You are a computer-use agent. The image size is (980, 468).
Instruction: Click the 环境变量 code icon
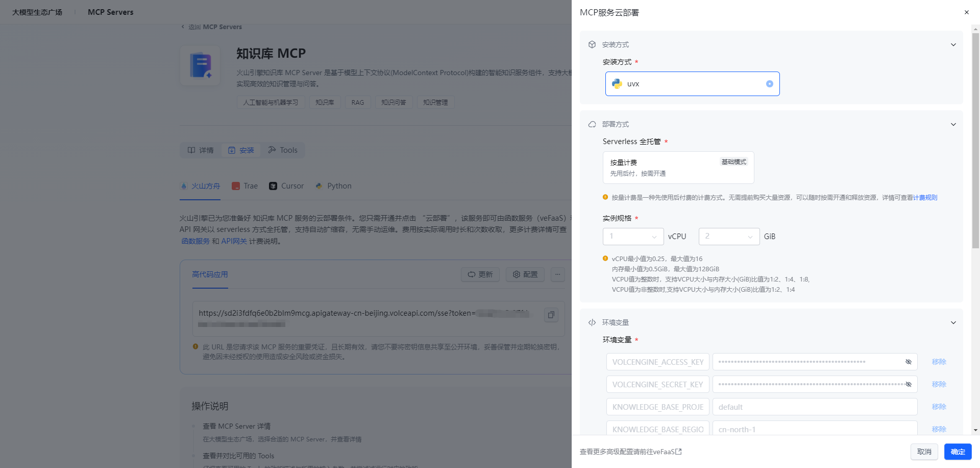click(x=592, y=322)
